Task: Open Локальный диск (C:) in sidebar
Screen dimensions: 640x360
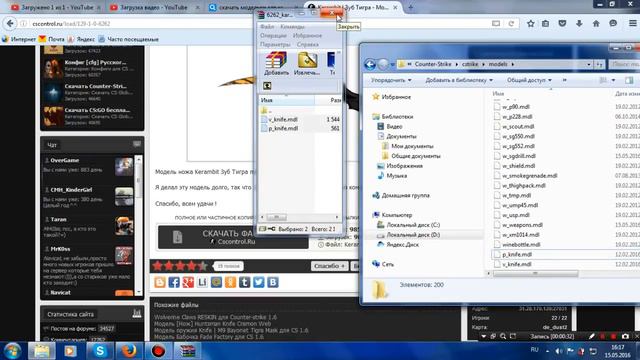Action: tap(408, 224)
